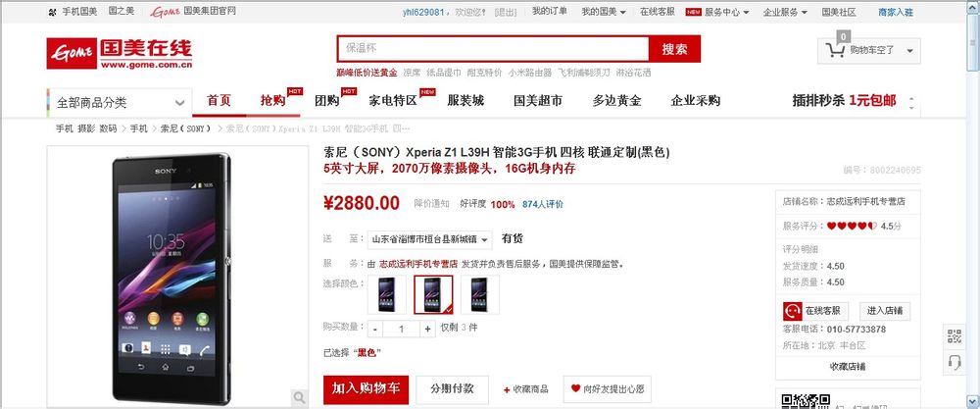
Task: Click the promo banner up/down arrows
Action: (x=911, y=103)
